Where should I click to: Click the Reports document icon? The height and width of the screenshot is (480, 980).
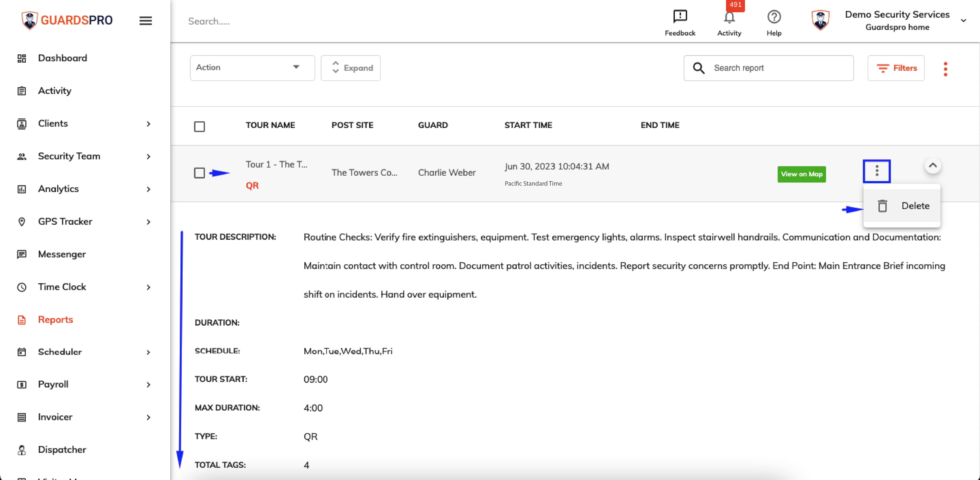(22, 320)
